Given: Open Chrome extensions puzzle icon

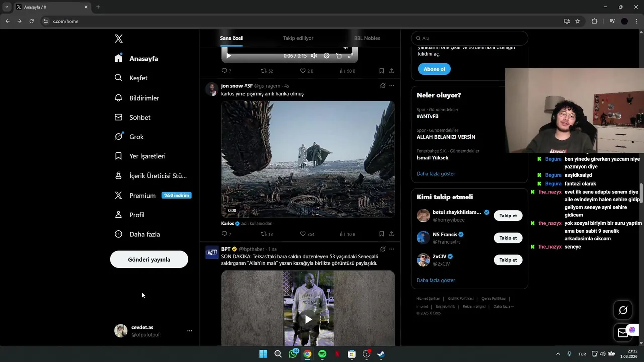Looking at the screenshot, I should [x=595, y=21].
